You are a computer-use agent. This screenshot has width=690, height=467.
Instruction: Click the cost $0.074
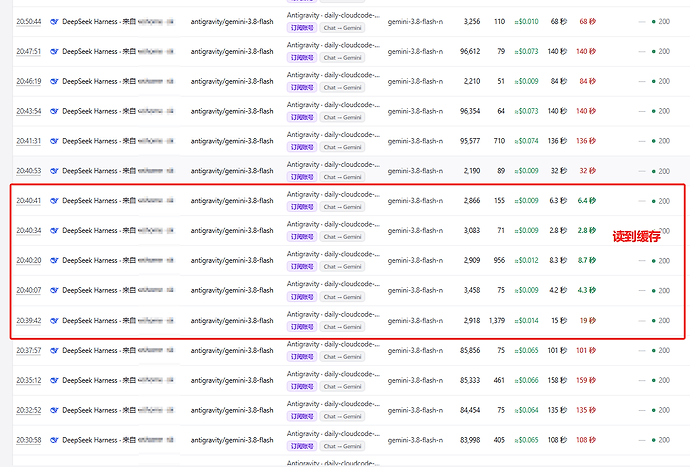pos(526,141)
